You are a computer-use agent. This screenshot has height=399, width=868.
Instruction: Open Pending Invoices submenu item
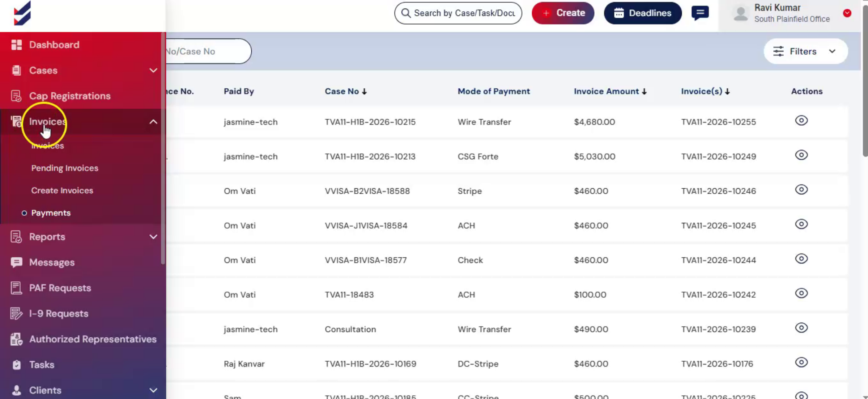tap(65, 168)
